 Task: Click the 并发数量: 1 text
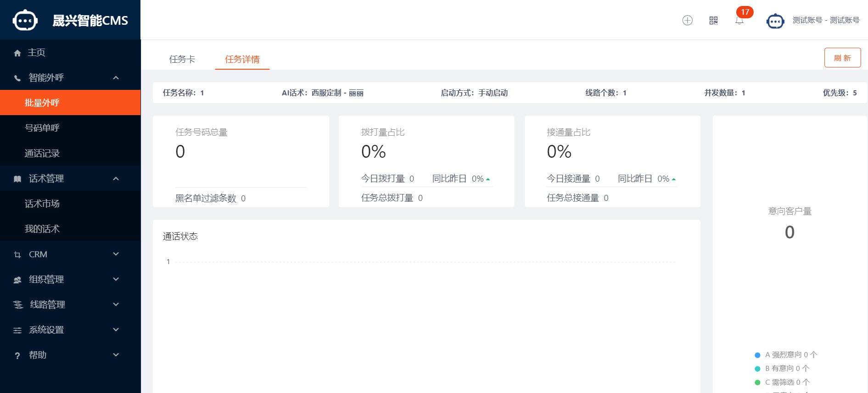coord(725,93)
